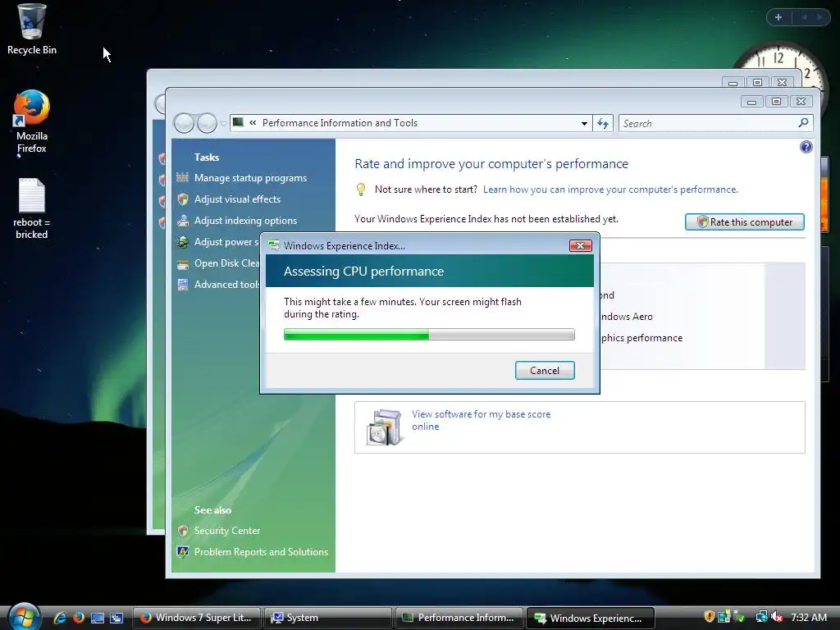Viewport: 840px width, 630px height.
Task: Open the 'Learn how you can improve' link
Action: tap(610, 189)
